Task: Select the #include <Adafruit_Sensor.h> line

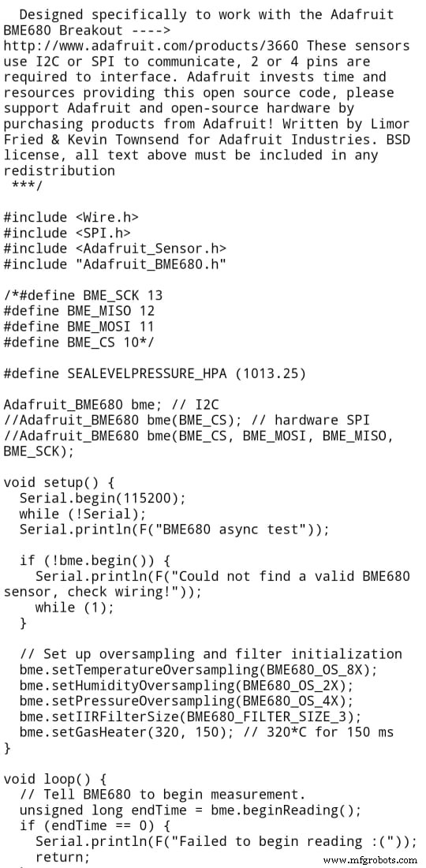Action: (x=114, y=249)
